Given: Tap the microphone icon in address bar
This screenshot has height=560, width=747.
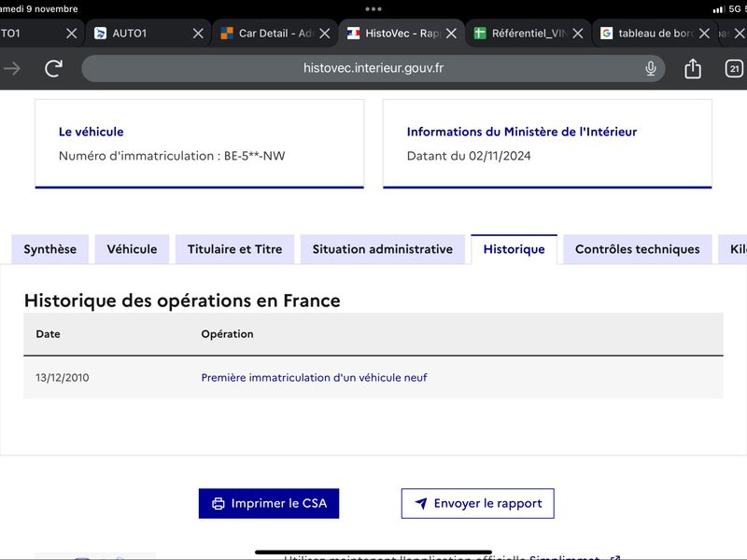Looking at the screenshot, I should 650,68.
